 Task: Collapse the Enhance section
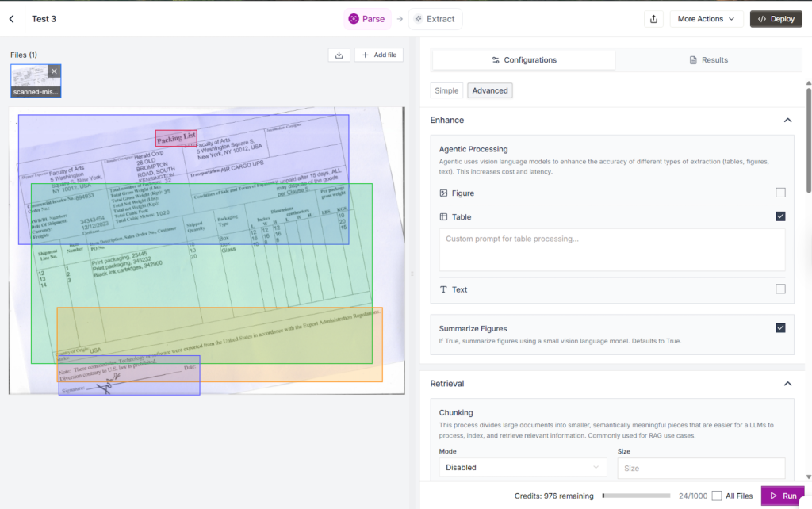pyautogui.click(x=787, y=121)
